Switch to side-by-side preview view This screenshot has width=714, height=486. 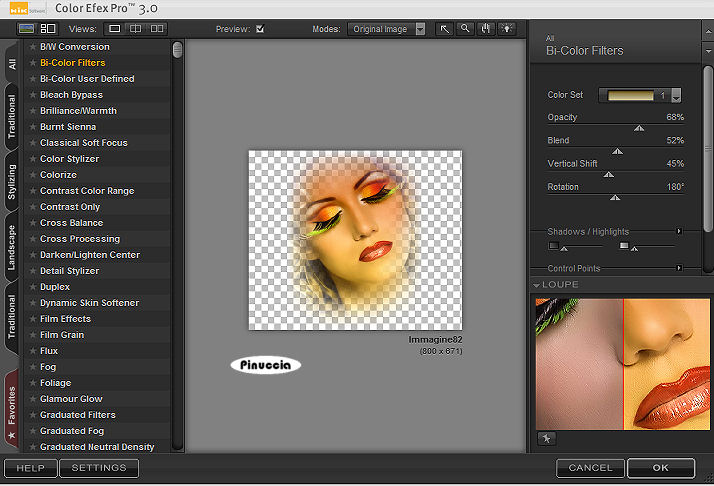point(158,29)
